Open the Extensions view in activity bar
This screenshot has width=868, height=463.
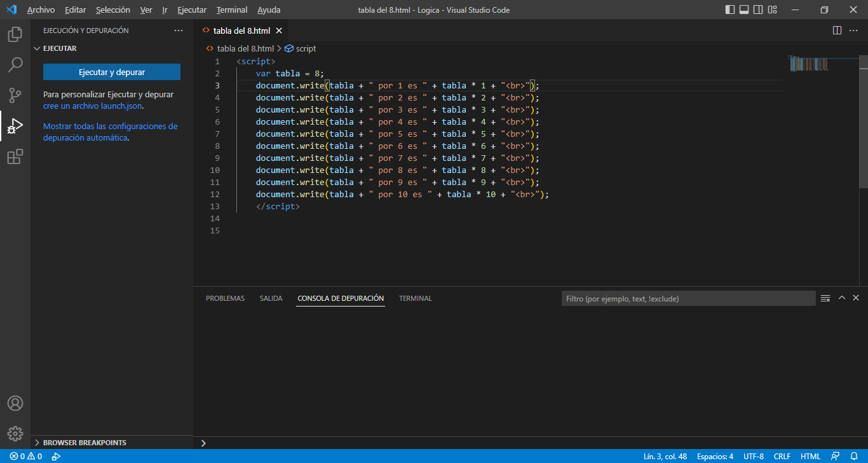pos(15,156)
